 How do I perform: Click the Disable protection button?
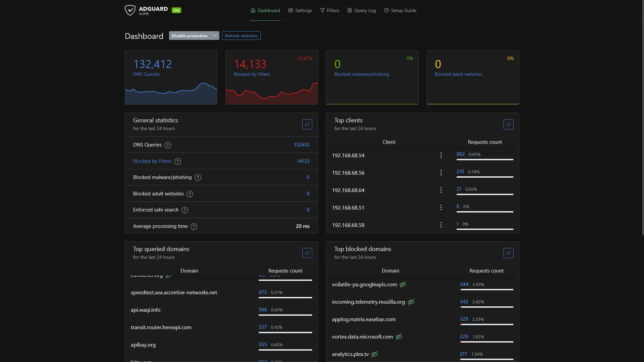tap(190, 36)
